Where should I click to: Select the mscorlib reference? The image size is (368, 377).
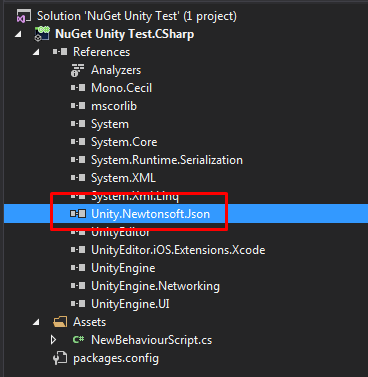[x=114, y=106]
